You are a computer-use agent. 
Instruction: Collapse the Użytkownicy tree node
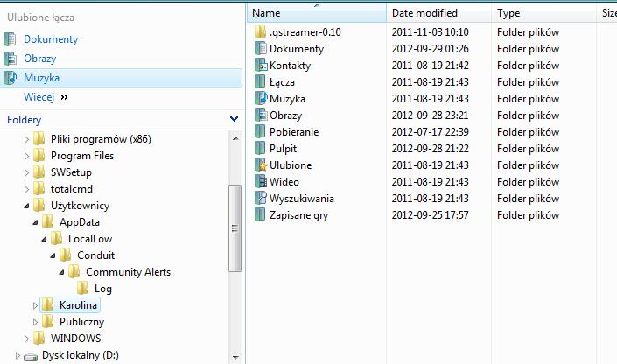[26, 206]
